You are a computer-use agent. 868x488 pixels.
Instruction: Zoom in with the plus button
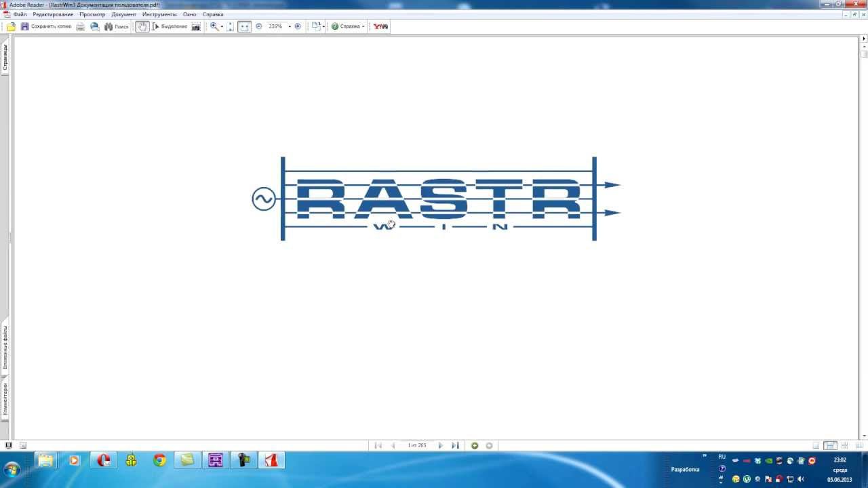pos(298,26)
